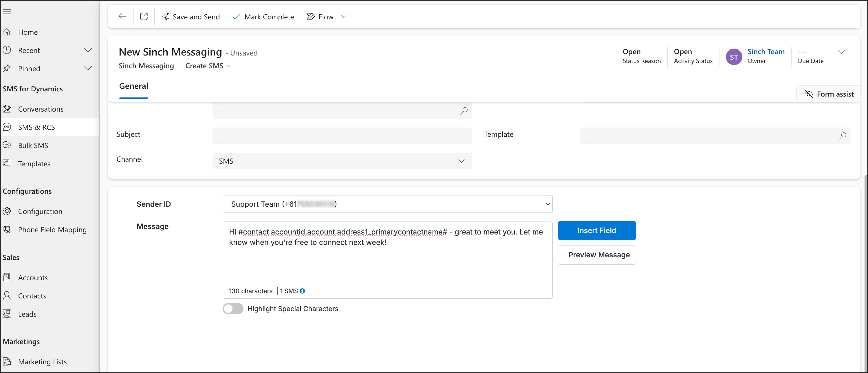Expand the Recent section chevron
868x373 pixels.
coord(88,50)
